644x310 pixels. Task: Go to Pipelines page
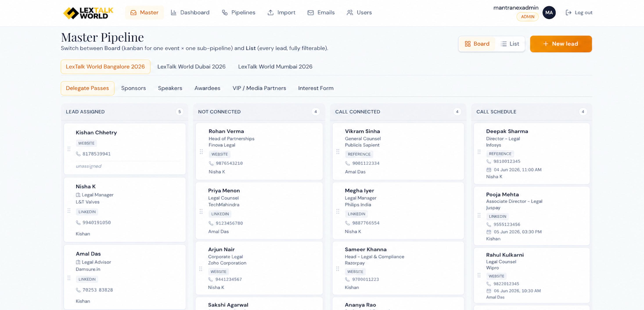239,13
